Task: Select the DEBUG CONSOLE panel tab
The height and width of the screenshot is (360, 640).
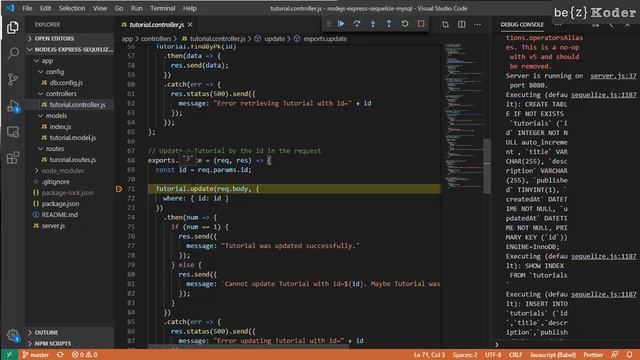Action: pyautogui.click(x=522, y=24)
